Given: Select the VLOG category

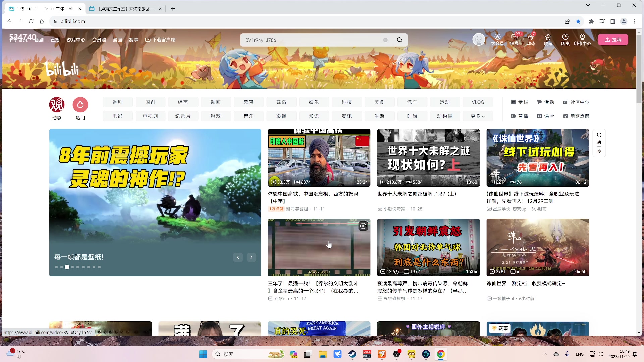Looking at the screenshot, I should pyautogui.click(x=478, y=102).
